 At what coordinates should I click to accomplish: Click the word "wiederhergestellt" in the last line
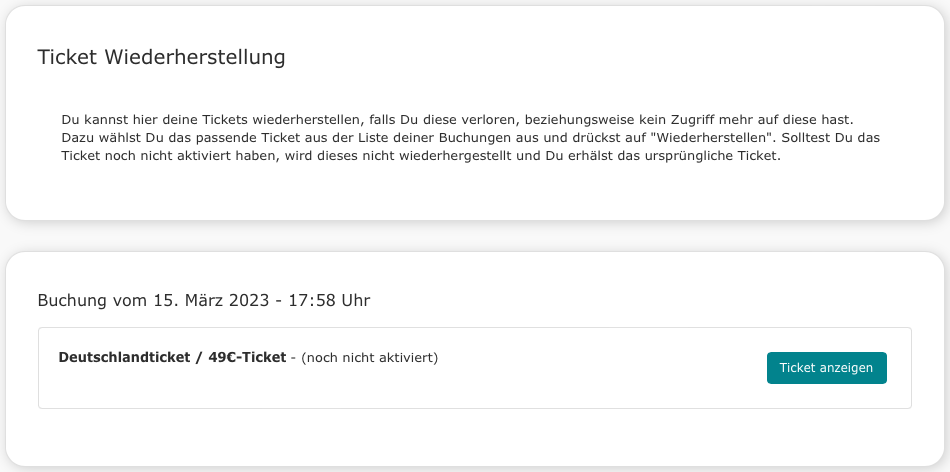[x=453, y=156]
